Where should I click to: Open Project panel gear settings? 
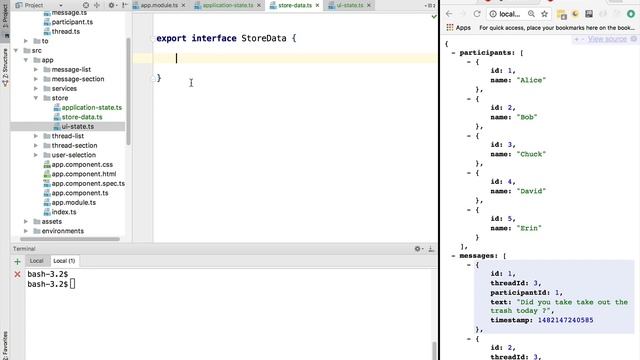(111, 5)
